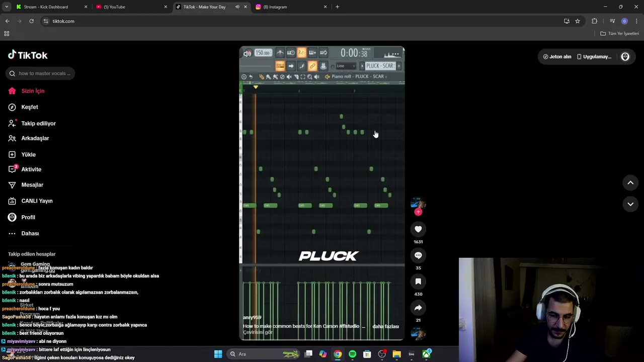This screenshot has width=644, height=362.
Task: Open the creator avatar beside the video
Action: [418, 203]
